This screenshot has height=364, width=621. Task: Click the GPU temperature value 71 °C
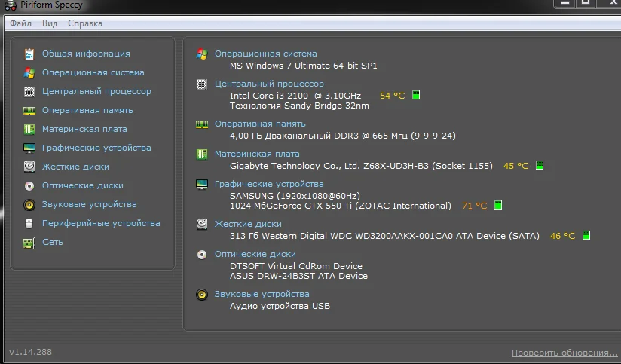click(x=475, y=206)
